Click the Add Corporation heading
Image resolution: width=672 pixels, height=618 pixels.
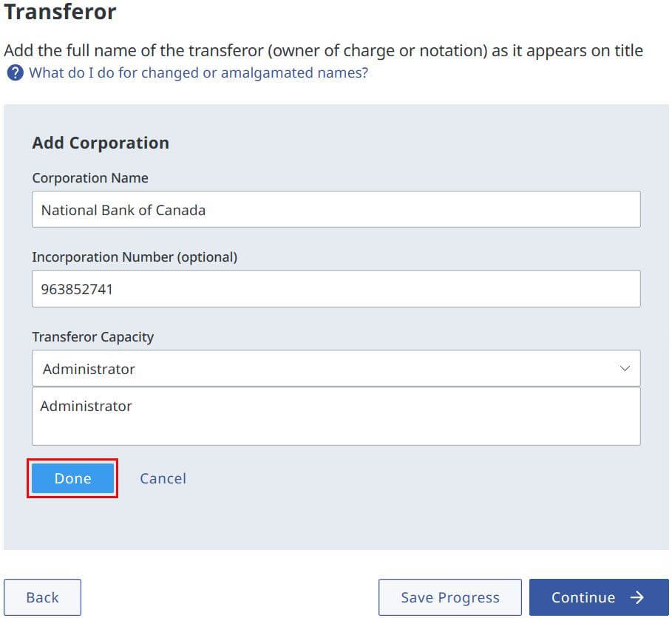[x=101, y=143]
